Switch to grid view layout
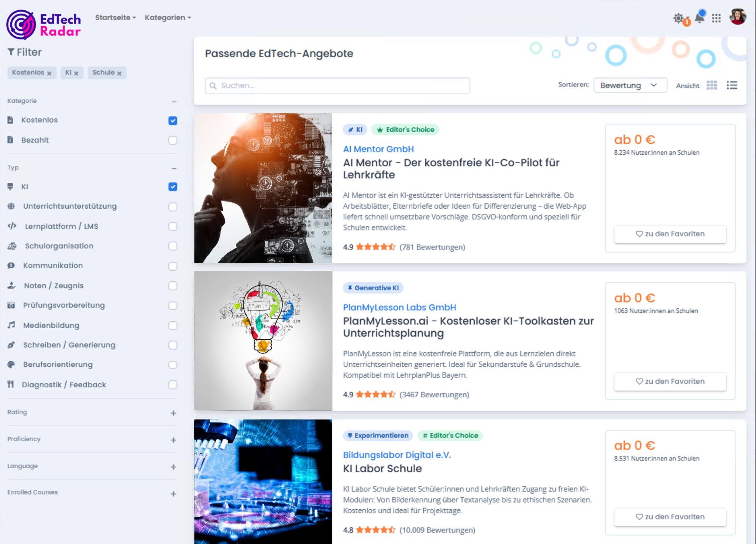The image size is (756, 544). (712, 85)
